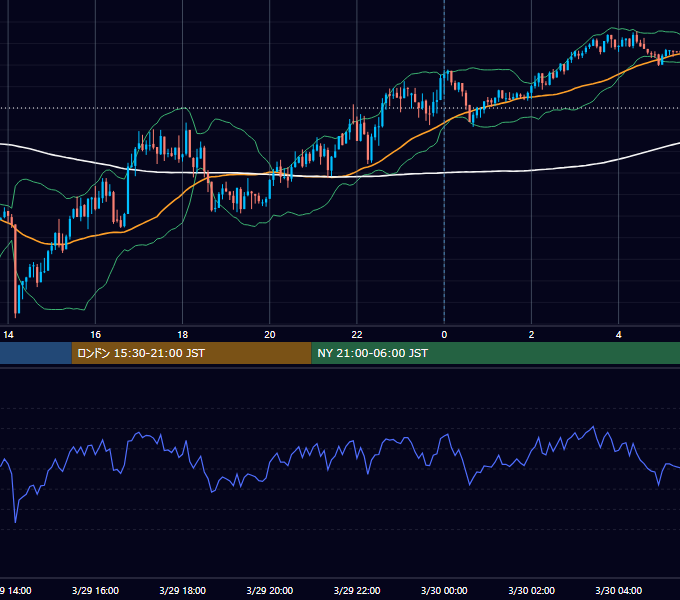The image size is (680, 600).
Task: Click the 3/29 18:00 date label
Action: coord(183,590)
